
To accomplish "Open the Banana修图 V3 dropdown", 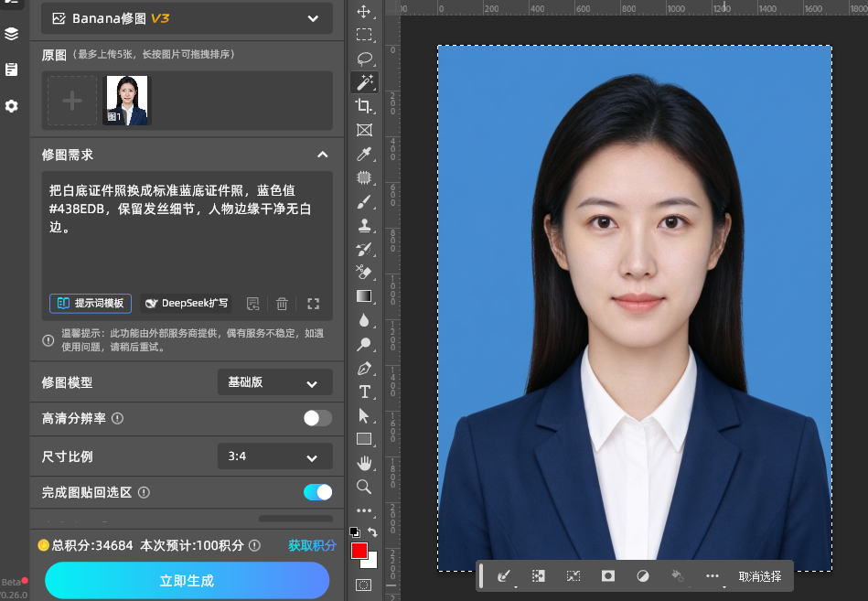I will [x=188, y=18].
